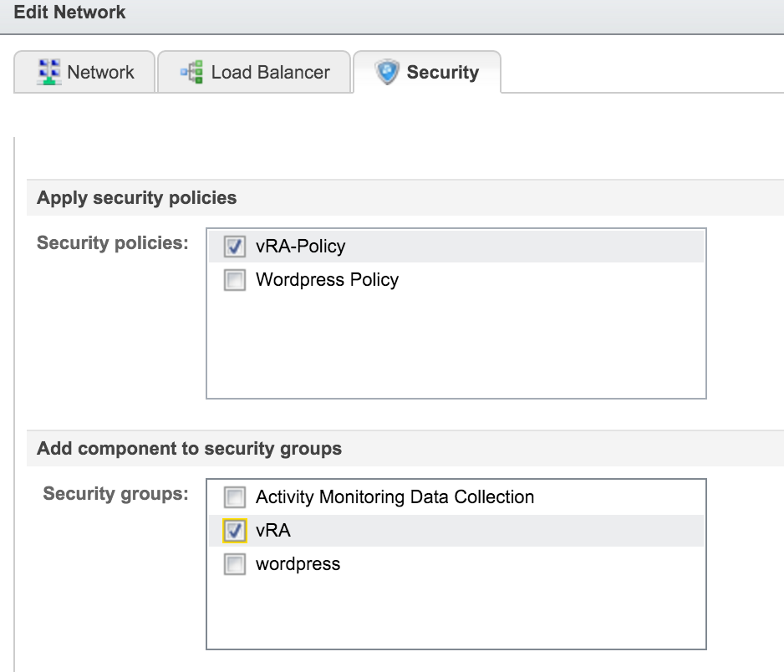Click Add component to security groups header

(x=190, y=449)
